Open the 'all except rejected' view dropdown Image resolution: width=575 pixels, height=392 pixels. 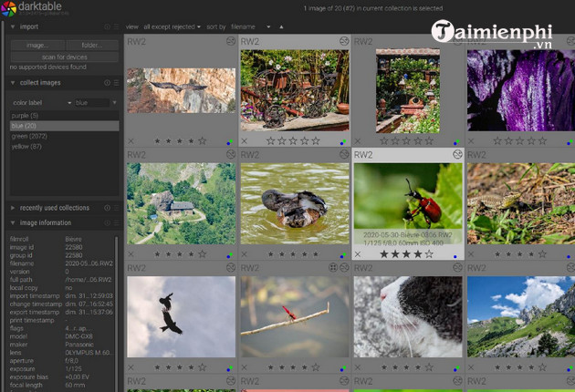172,26
